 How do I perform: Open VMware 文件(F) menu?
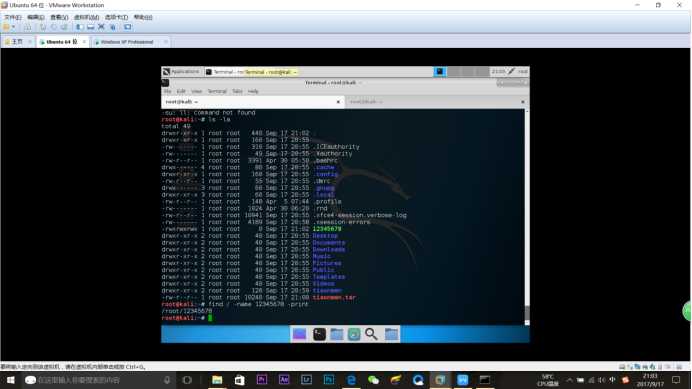[x=12, y=17]
